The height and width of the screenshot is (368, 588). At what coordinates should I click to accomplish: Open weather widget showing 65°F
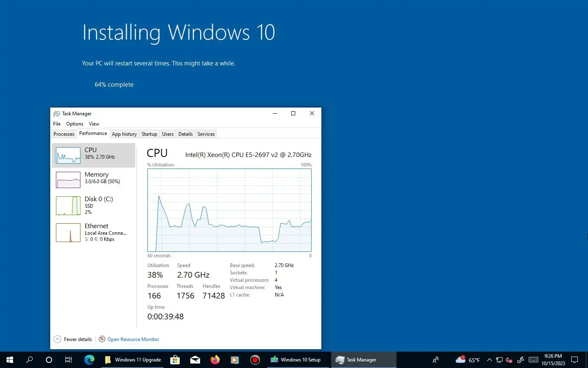coord(468,360)
